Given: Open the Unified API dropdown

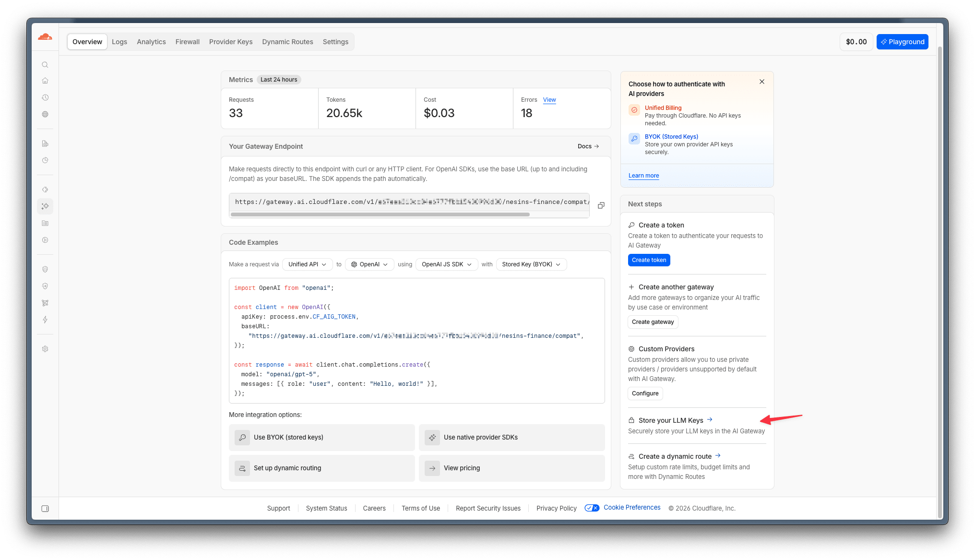Looking at the screenshot, I should pos(307,264).
